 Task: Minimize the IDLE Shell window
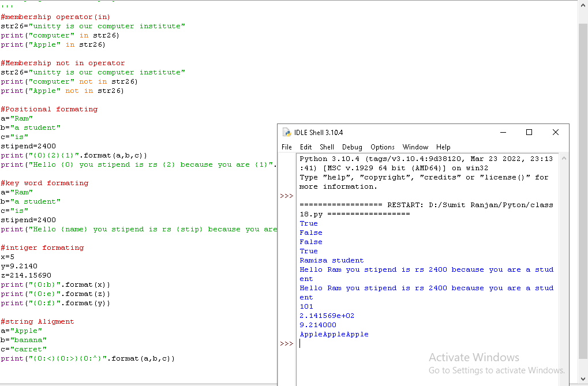click(x=502, y=132)
